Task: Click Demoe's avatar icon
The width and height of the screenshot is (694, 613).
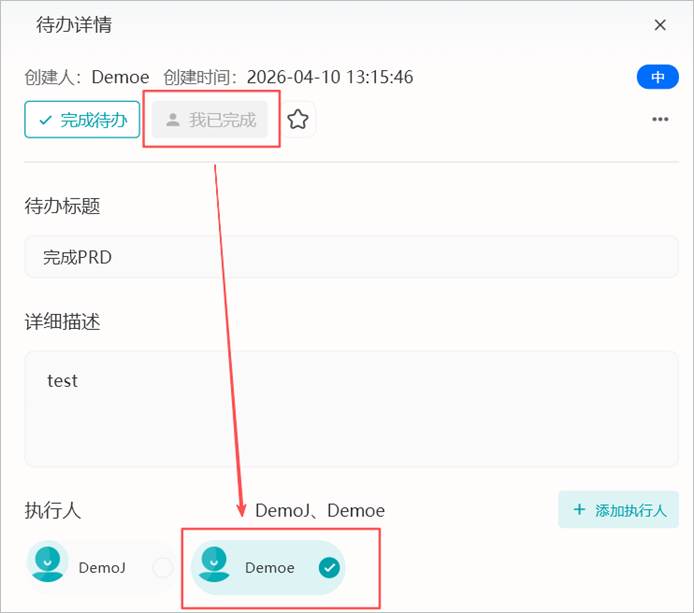Action: tap(214, 563)
